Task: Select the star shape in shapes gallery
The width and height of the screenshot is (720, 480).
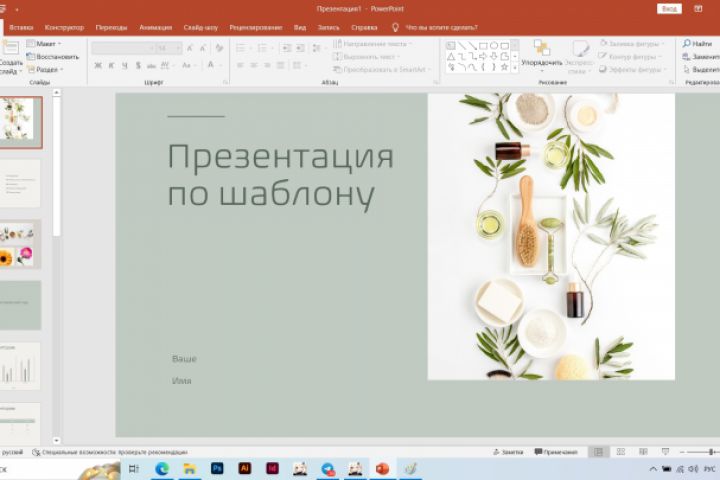Action: point(504,67)
